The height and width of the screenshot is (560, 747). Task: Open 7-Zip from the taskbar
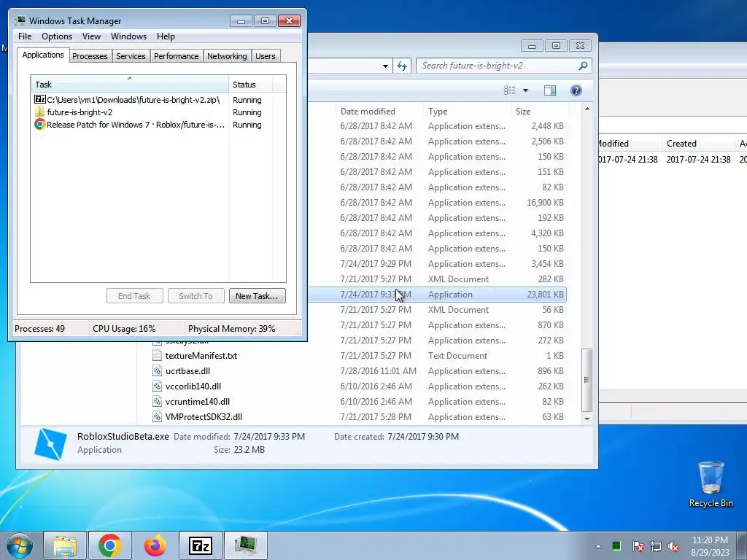pos(201,545)
